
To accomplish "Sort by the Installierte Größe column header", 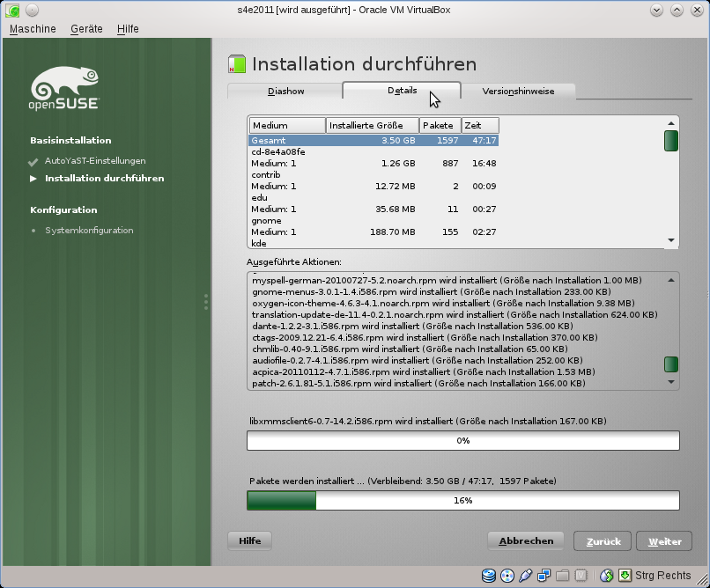I will pos(373,125).
